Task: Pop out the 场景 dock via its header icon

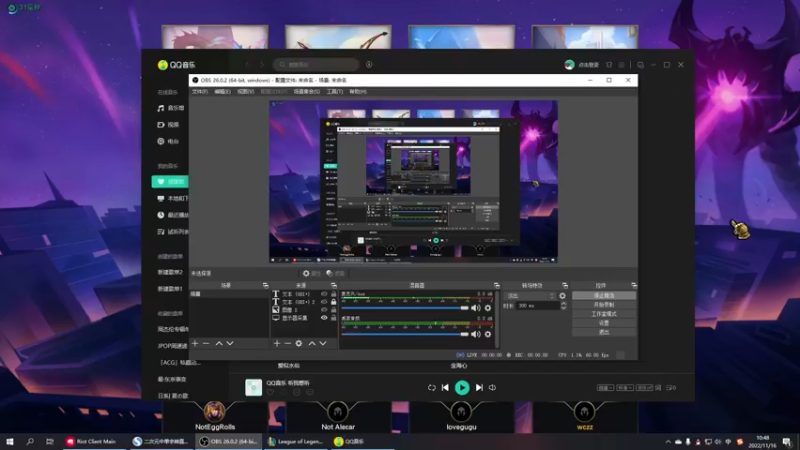Action: 265,285
